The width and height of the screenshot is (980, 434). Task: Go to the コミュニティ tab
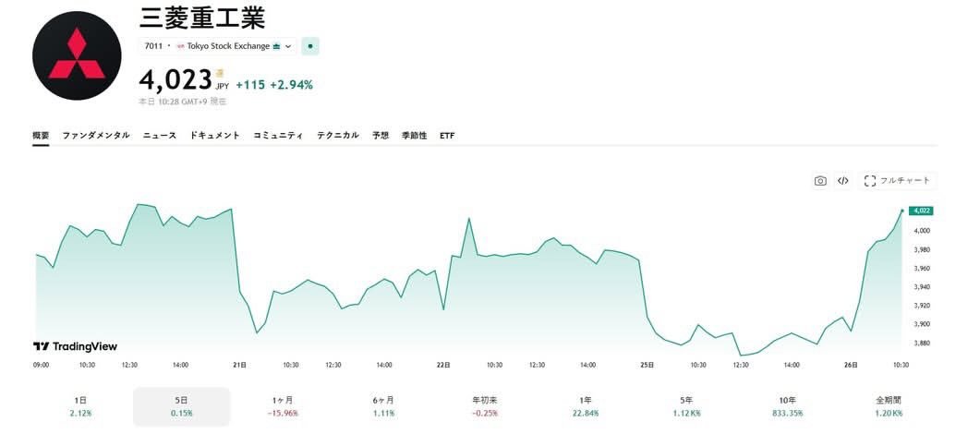pyautogui.click(x=278, y=136)
